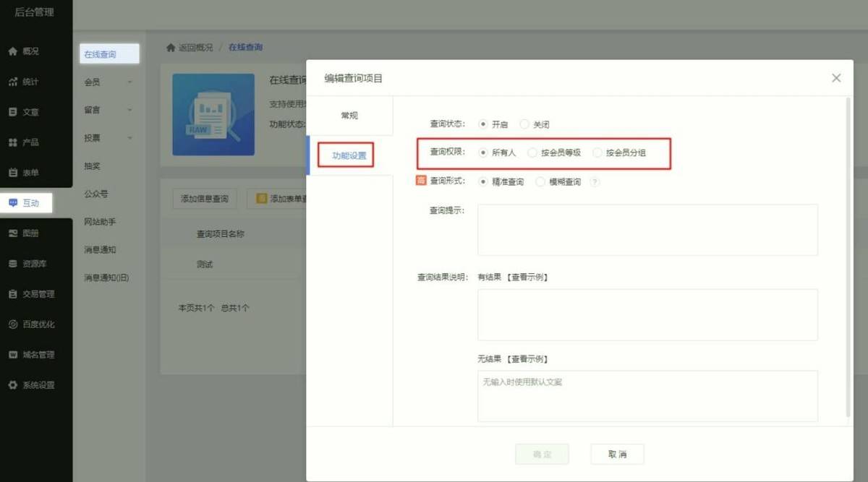Expand the 留言 submenu arrow
868x482 pixels.
(130, 111)
